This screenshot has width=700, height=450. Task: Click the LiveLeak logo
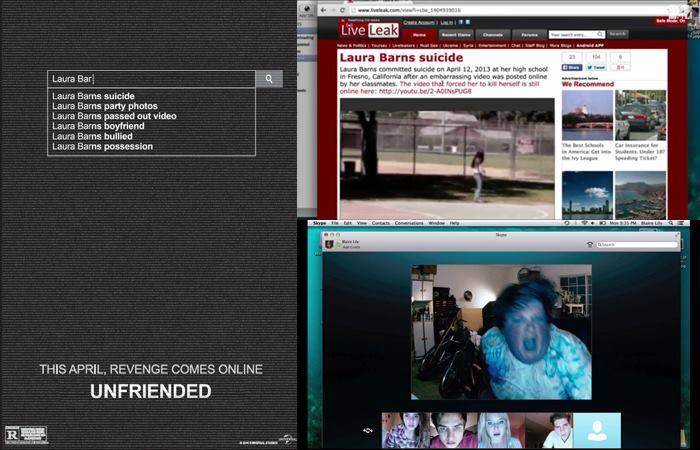(x=370, y=30)
